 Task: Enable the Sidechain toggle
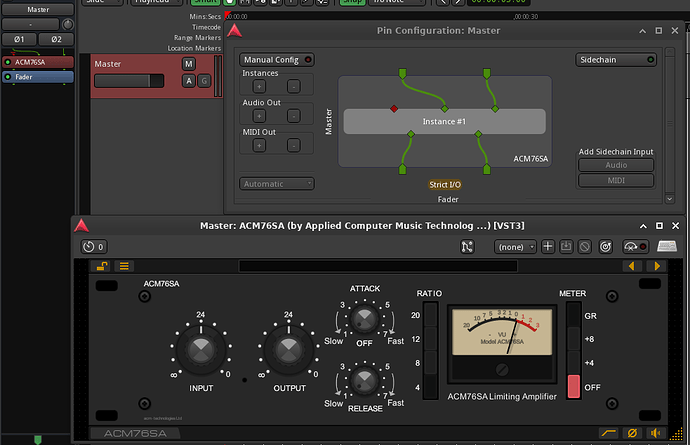click(x=616, y=60)
